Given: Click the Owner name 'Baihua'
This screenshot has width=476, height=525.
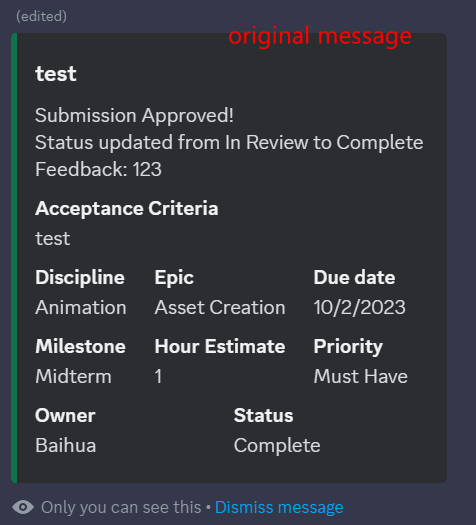Looking at the screenshot, I should [66, 445].
